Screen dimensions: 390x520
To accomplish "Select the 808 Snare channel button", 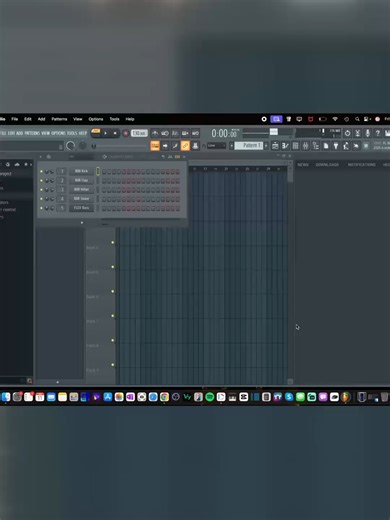I will tap(81, 199).
